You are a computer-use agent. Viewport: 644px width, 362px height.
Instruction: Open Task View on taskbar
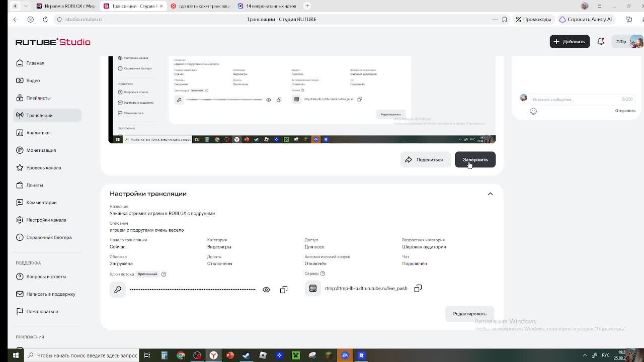point(147,355)
